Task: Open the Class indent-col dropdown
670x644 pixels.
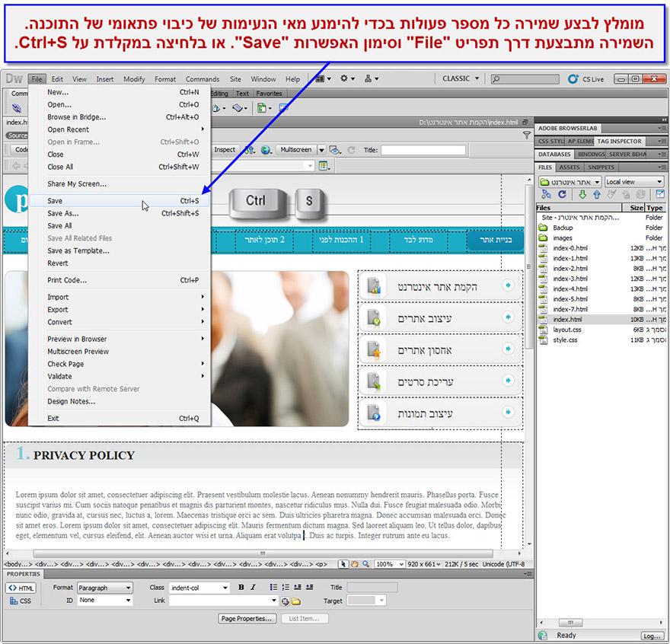Action: [x=199, y=588]
